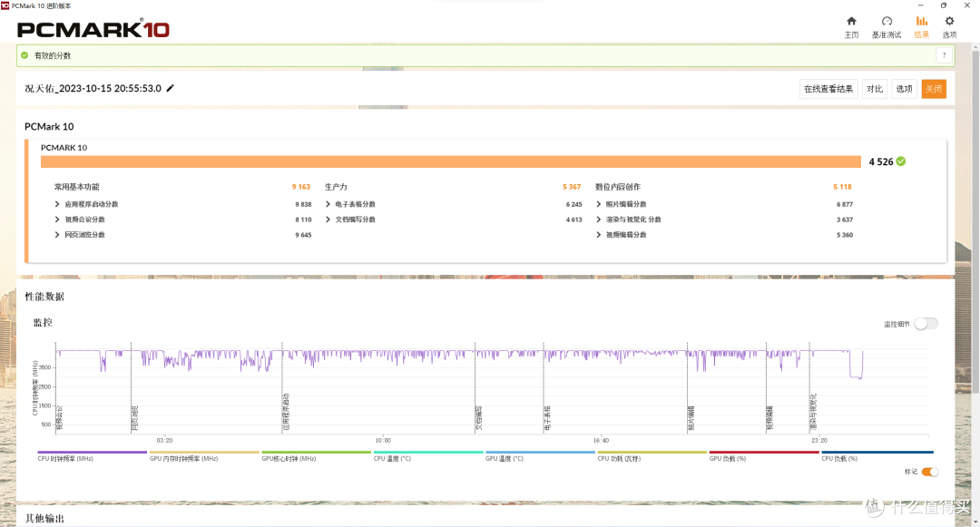Expand the 照片编辑分数 row
Image resolution: width=980 pixels, height=527 pixels.
[599, 204]
